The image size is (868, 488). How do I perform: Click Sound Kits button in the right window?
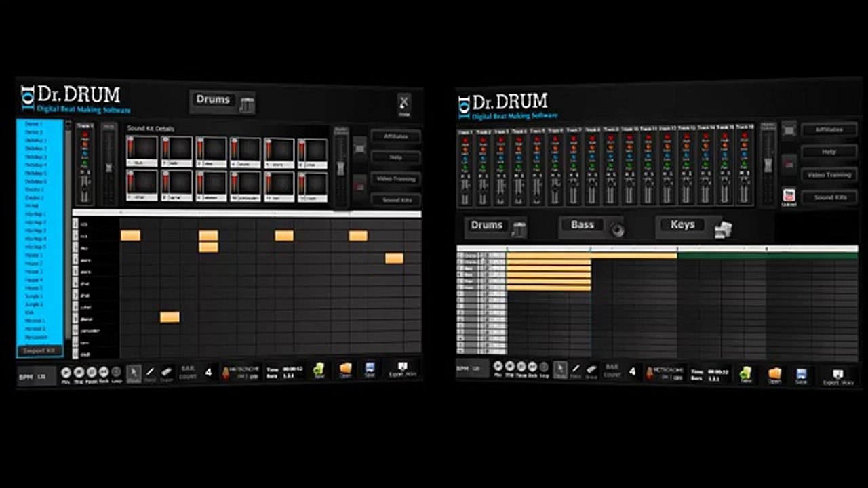click(829, 197)
